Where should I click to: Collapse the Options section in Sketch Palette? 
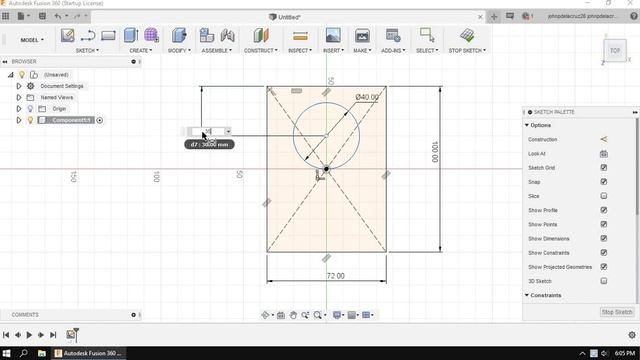[x=527, y=125]
